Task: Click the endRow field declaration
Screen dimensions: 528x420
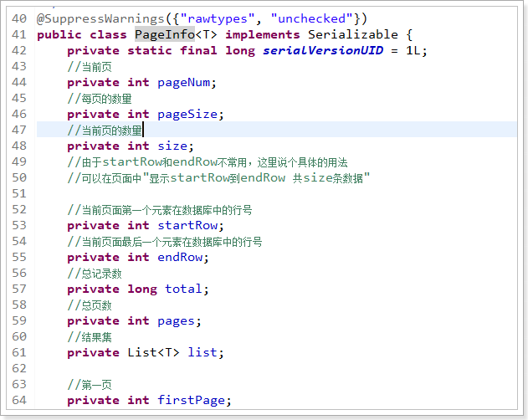Action: [x=180, y=258]
